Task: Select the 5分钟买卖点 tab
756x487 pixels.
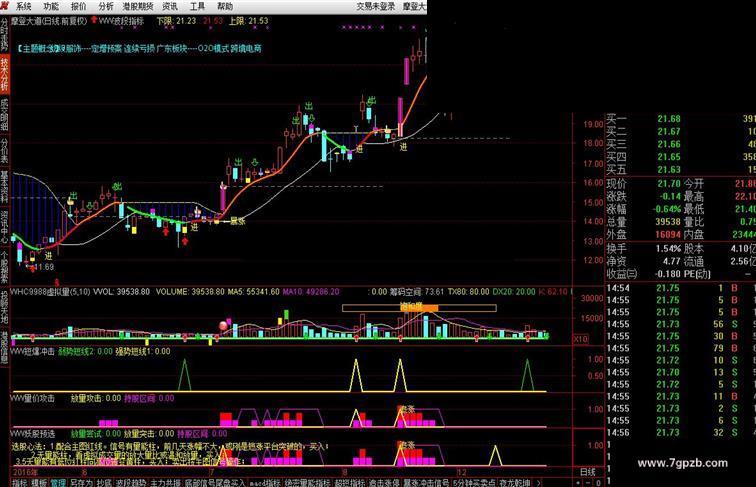Action: [473, 482]
